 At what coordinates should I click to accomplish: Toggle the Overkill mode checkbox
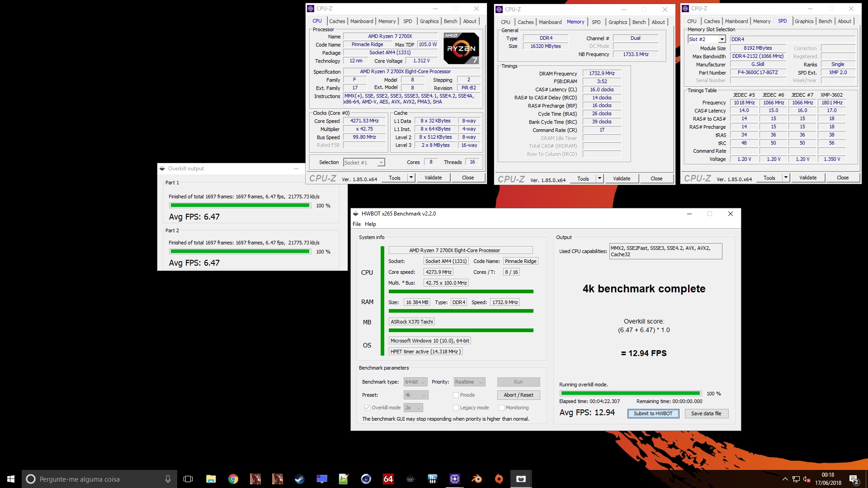[x=367, y=408]
